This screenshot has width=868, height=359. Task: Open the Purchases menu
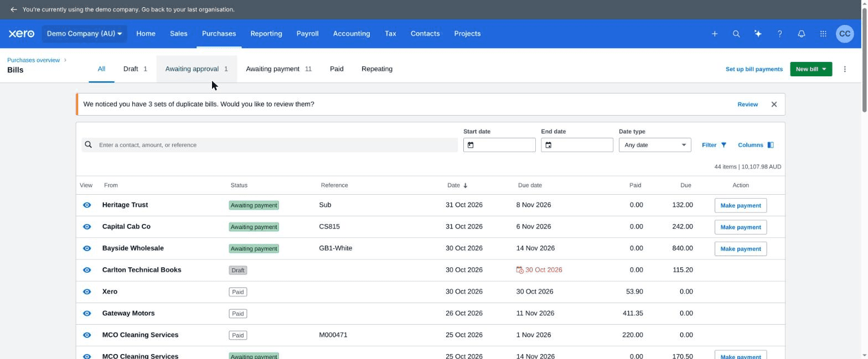(219, 34)
